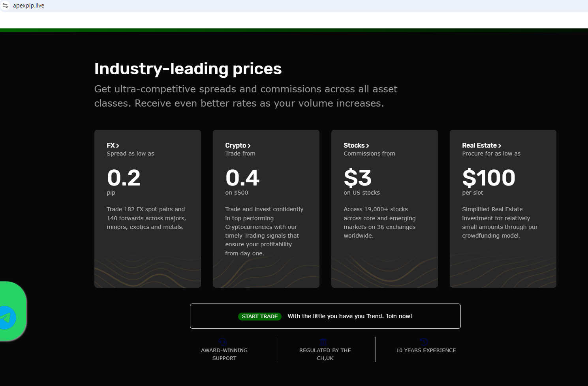Click the Real Estate pricing card

point(503,208)
